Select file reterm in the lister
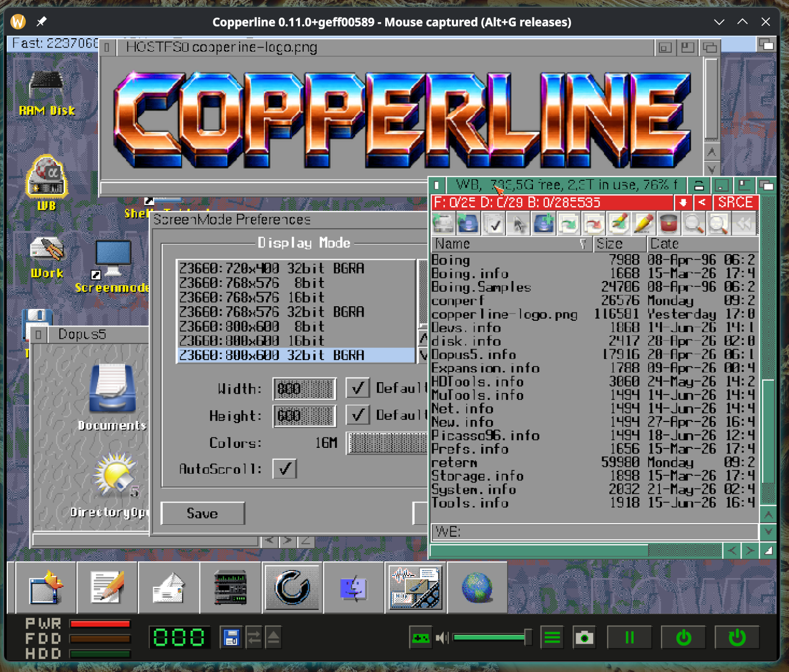The image size is (789, 672). point(594,462)
